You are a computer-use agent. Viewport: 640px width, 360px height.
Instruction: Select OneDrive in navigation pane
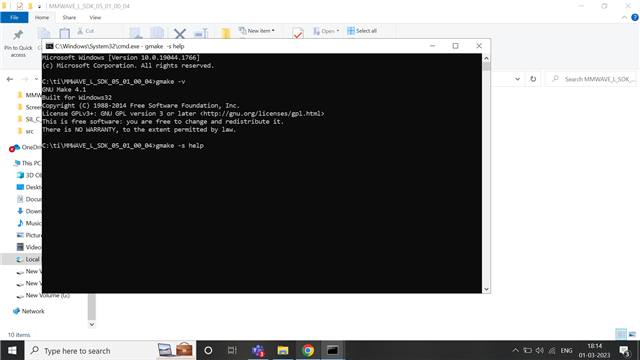pos(25,147)
